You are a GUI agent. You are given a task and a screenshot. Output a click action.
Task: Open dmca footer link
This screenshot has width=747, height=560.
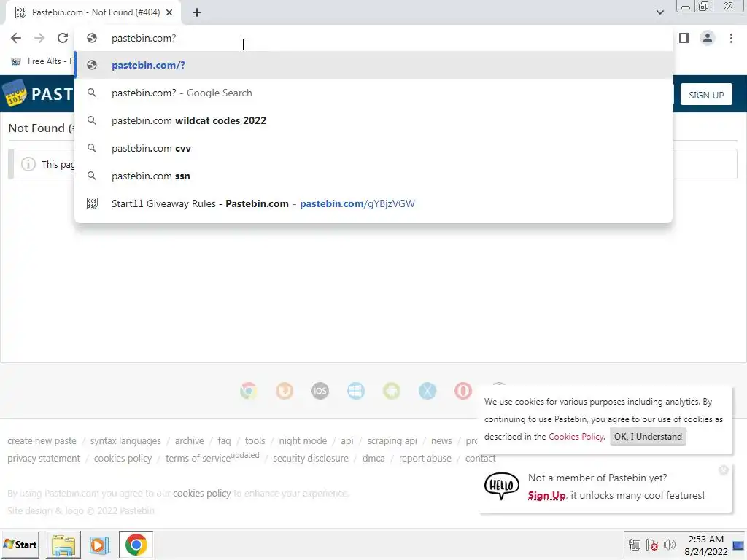coord(373,459)
